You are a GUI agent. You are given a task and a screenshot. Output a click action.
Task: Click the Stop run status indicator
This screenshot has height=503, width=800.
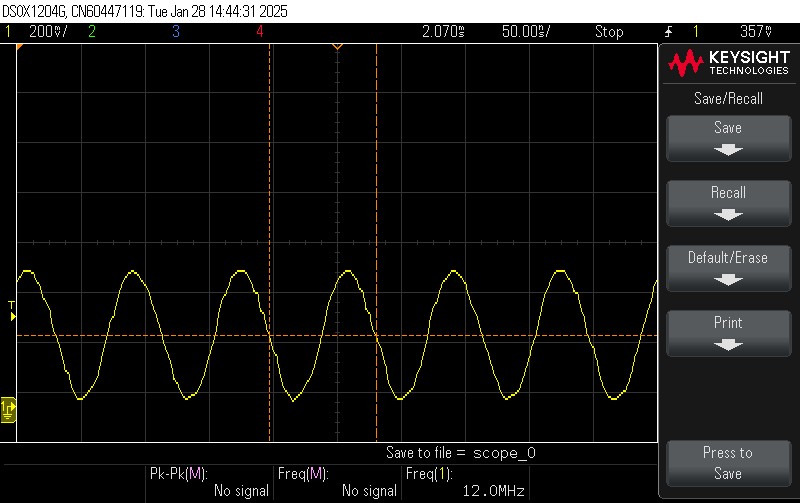click(x=609, y=32)
